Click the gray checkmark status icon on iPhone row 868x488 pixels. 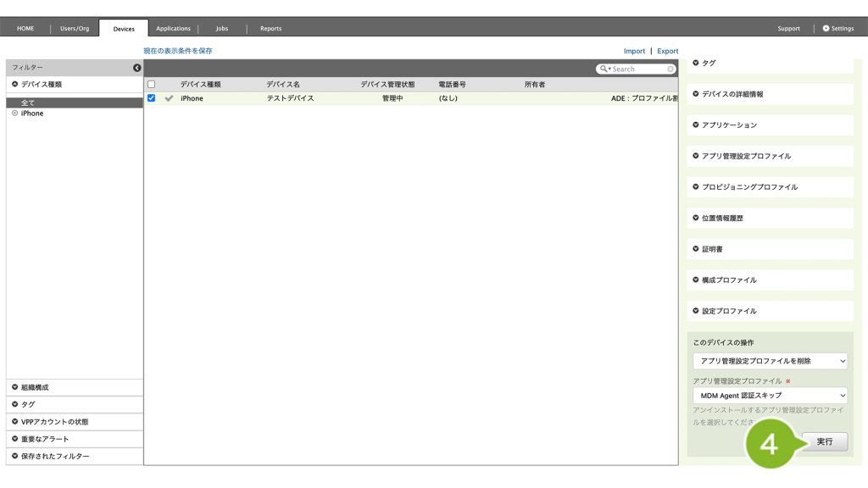click(x=169, y=98)
